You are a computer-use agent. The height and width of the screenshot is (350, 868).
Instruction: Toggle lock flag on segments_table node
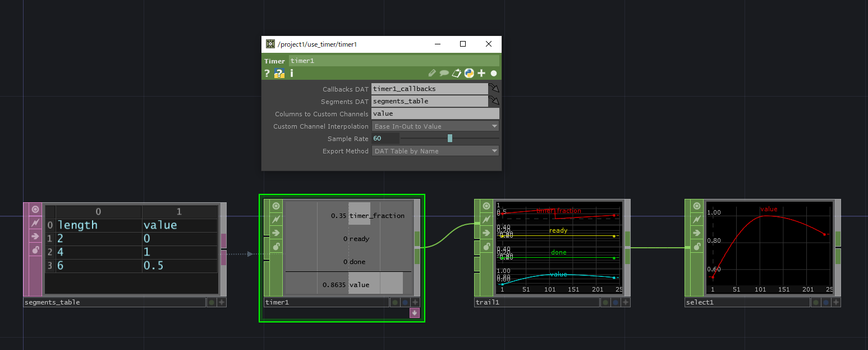35,249
